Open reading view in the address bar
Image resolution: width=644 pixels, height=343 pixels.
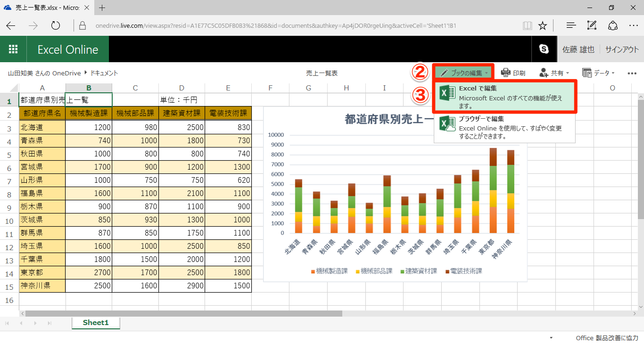(x=527, y=25)
